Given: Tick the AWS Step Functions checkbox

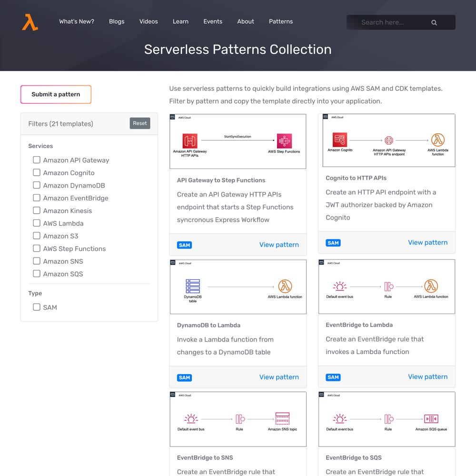Looking at the screenshot, I should [x=37, y=248].
